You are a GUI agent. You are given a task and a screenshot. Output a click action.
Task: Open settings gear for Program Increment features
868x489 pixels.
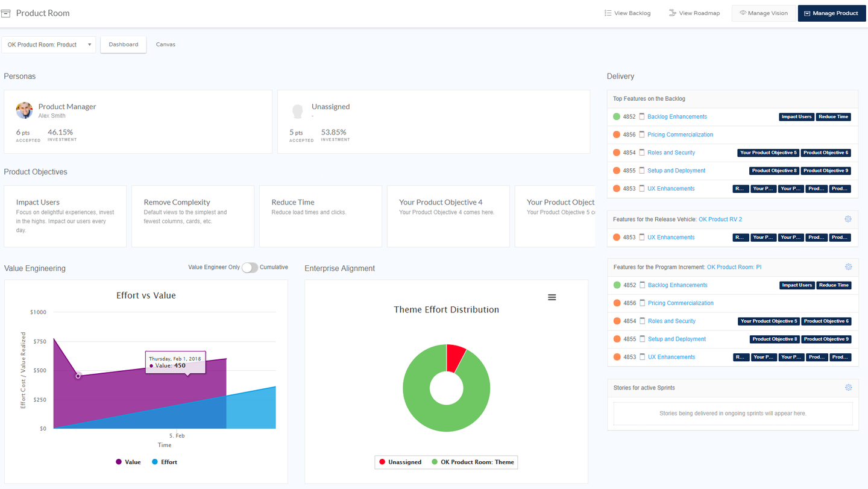pyautogui.click(x=848, y=267)
